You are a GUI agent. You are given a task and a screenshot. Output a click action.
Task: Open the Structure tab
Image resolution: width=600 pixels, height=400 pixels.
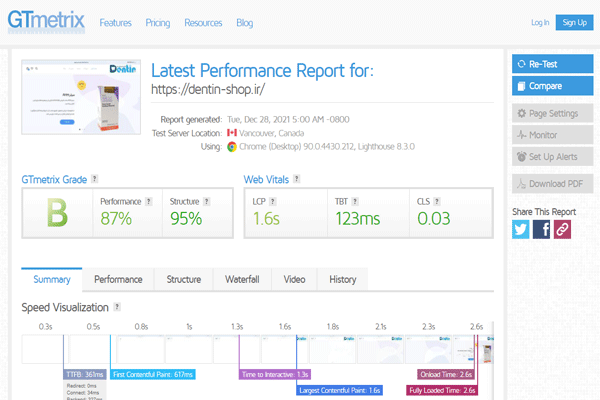tap(183, 279)
